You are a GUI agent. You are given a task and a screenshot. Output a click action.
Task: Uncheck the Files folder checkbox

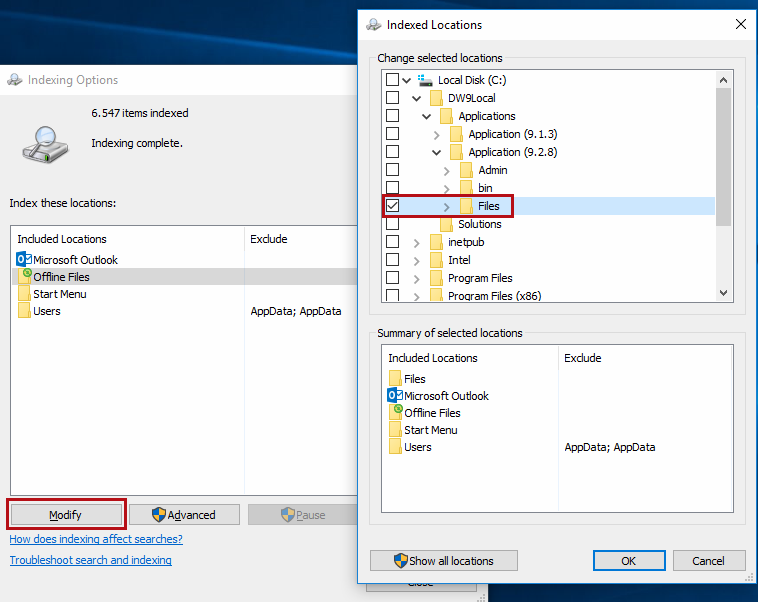click(x=393, y=206)
